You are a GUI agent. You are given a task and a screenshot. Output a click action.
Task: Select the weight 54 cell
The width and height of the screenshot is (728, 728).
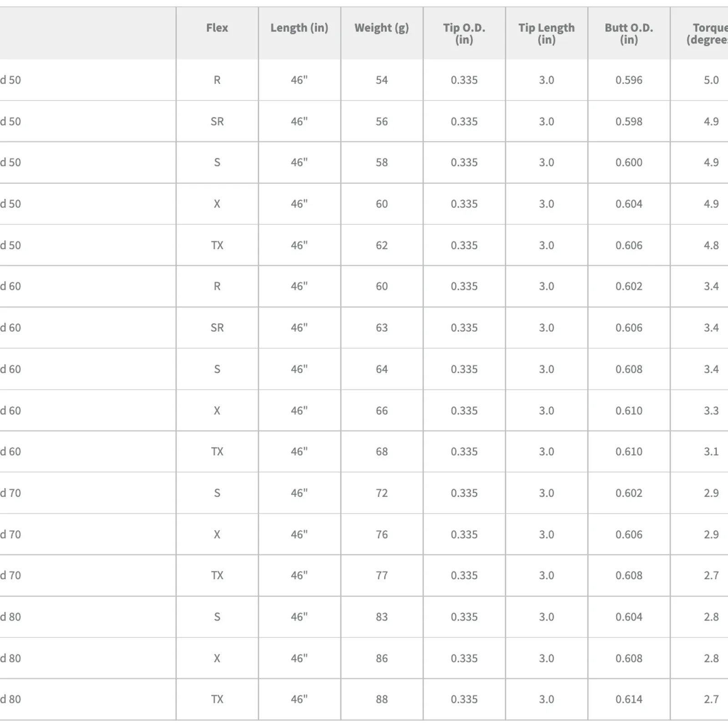click(x=382, y=80)
